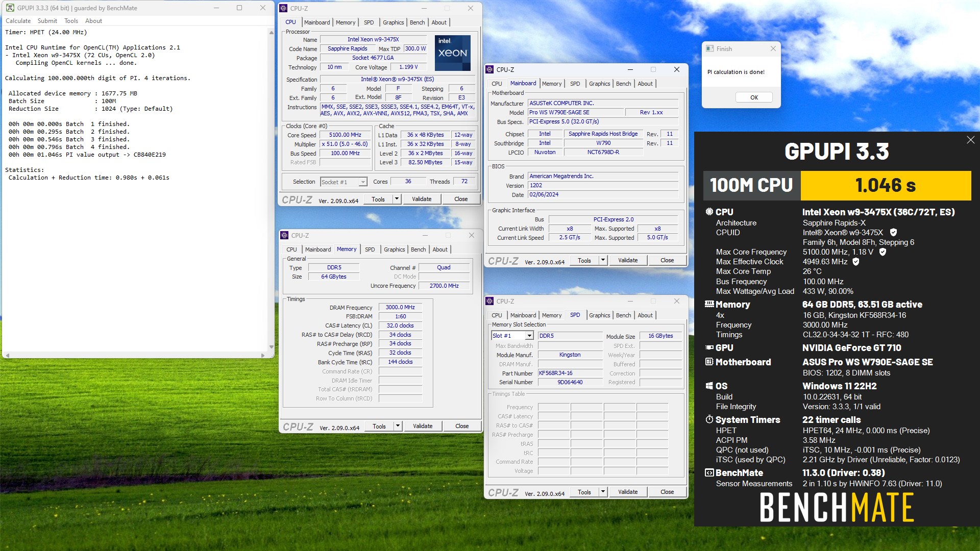The image size is (980, 551).
Task: Click the Finish dialog title icon
Action: [710, 48]
